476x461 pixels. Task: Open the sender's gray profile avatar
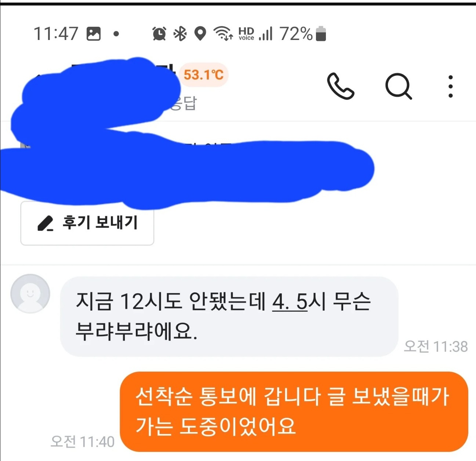pyautogui.click(x=30, y=293)
